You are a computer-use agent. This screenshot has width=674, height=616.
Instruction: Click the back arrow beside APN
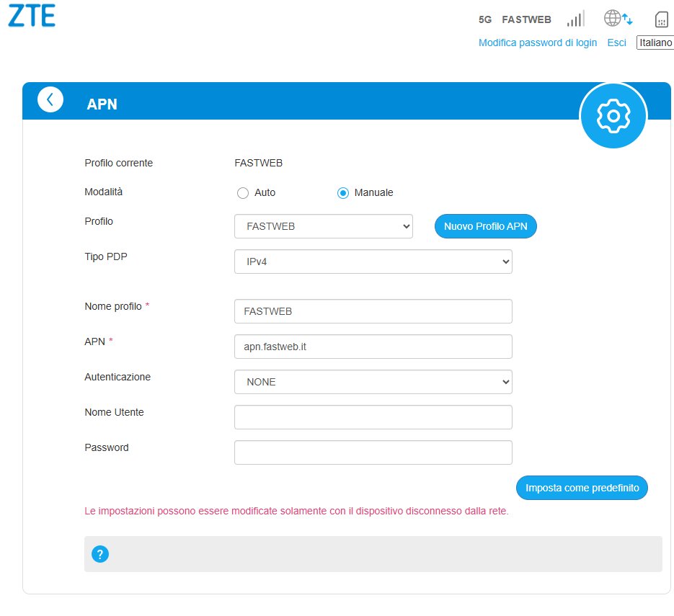point(50,99)
